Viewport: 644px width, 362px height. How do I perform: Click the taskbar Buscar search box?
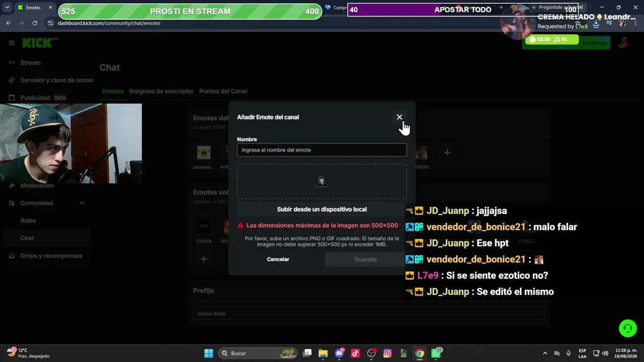258,353
